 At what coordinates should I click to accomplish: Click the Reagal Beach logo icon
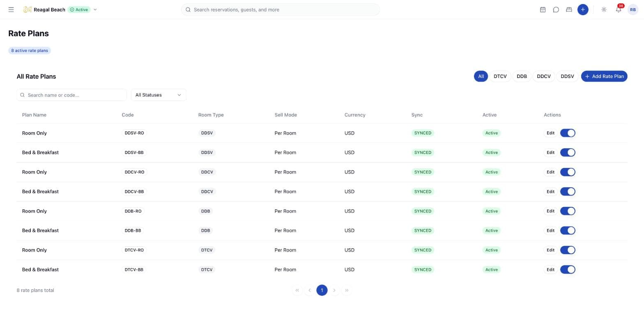27,9
